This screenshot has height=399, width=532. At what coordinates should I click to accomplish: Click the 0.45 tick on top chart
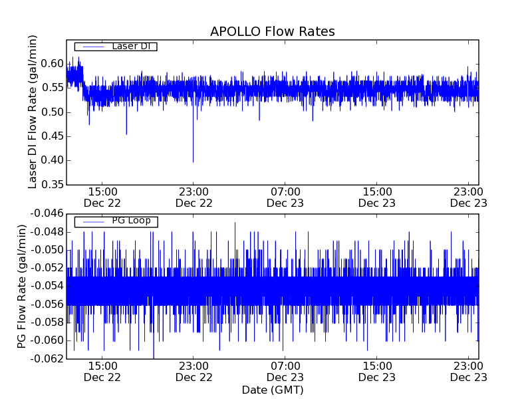tap(53, 136)
